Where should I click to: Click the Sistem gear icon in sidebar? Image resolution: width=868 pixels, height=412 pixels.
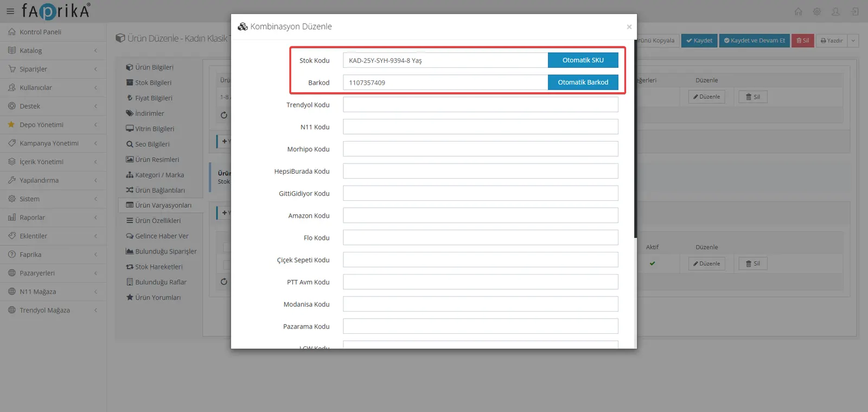click(x=12, y=199)
